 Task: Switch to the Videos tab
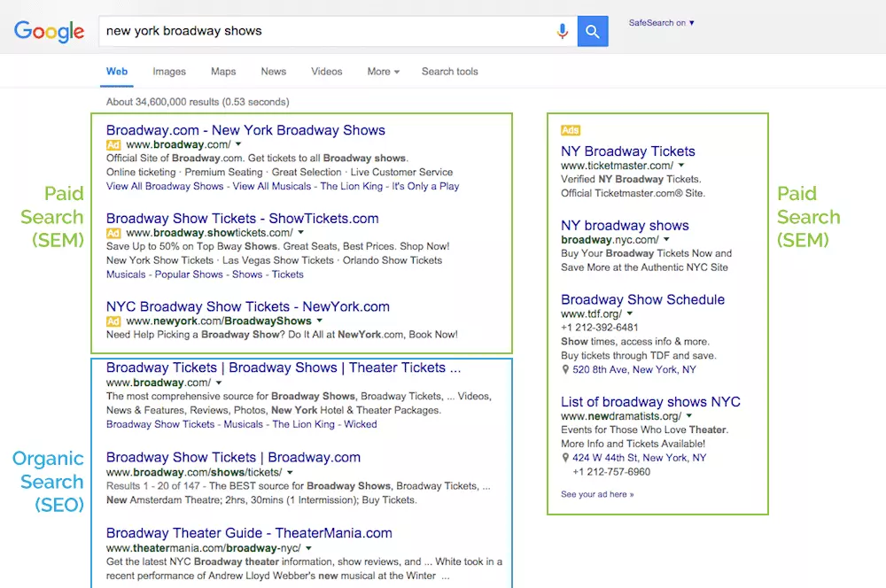327,72
